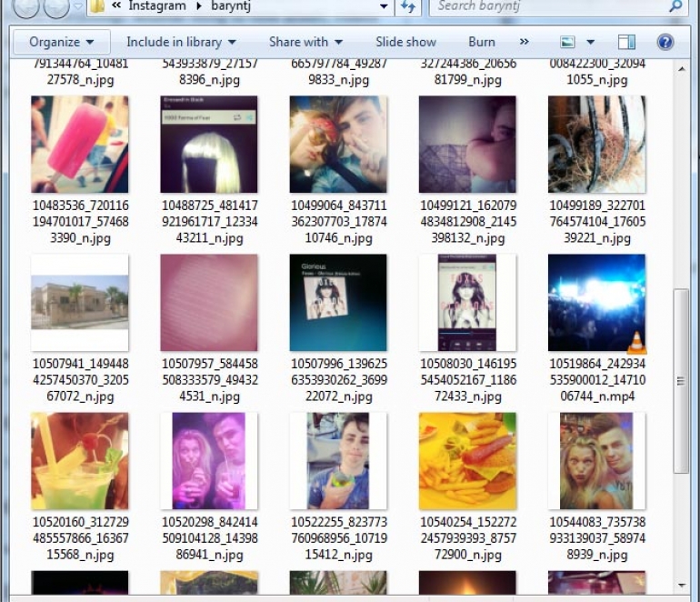Click partially visible file name ending 1055_n.jpg

(x=597, y=73)
